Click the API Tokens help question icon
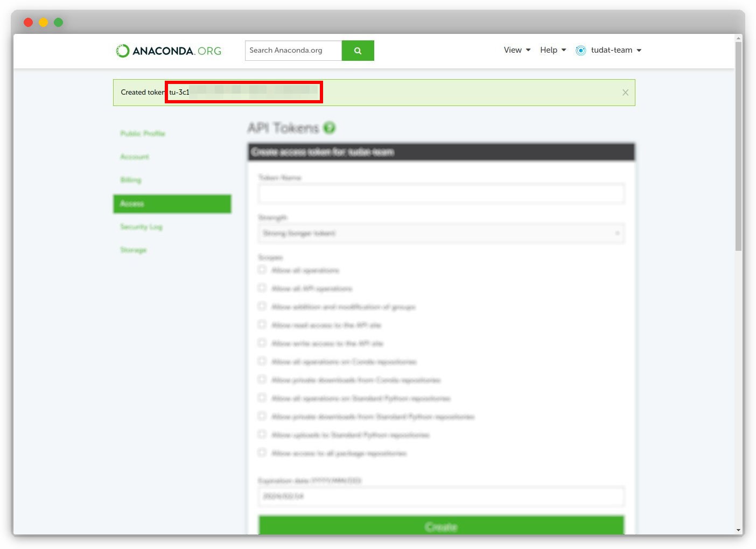The height and width of the screenshot is (549, 756). [330, 128]
